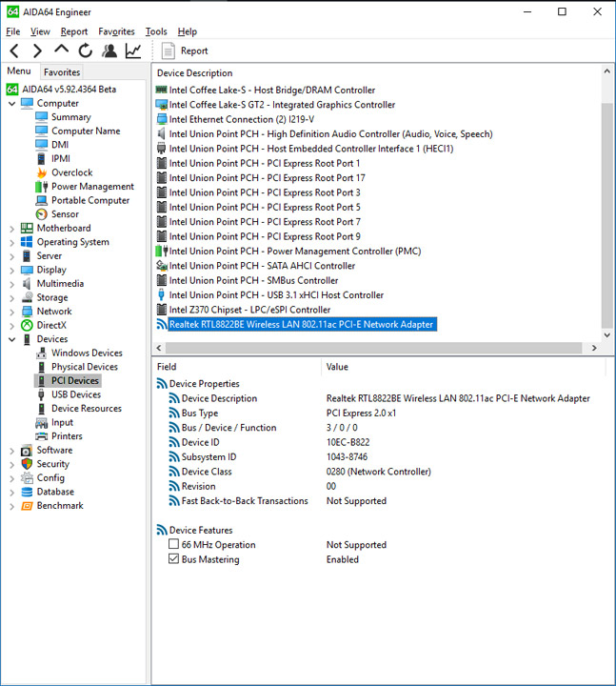Refresh using the circular arrow icon
Image resolution: width=616 pixels, height=686 pixels.
pos(86,50)
